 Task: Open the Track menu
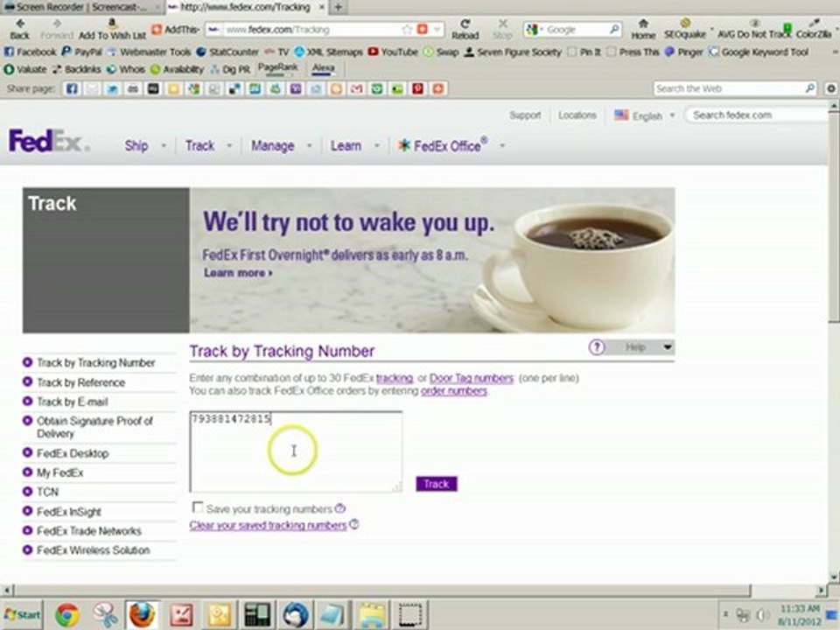coord(199,146)
